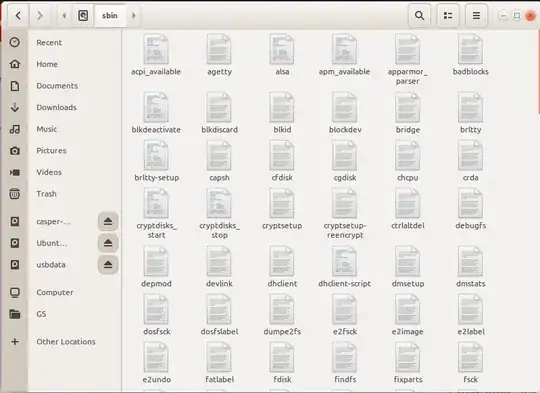Select the acpi_available file

pos(156,55)
